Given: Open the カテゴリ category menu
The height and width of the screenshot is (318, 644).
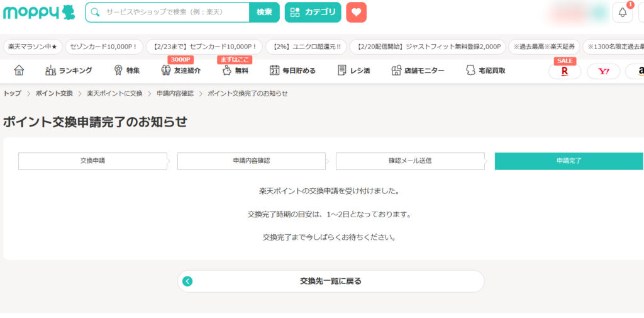Looking at the screenshot, I should (313, 13).
